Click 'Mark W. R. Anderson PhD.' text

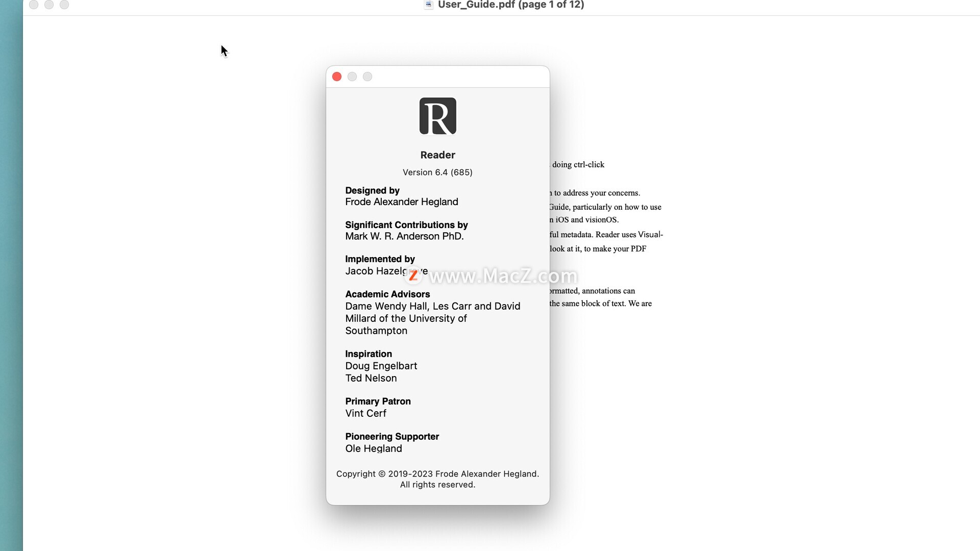click(404, 236)
